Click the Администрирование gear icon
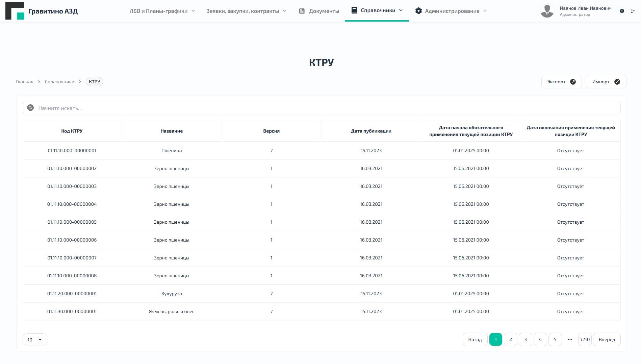This screenshot has width=641, height=364. 418,11
